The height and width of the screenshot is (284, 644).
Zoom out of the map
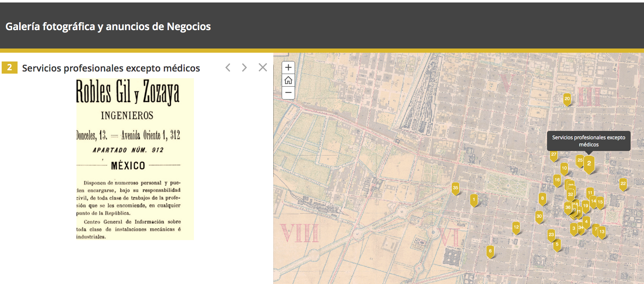288,92
